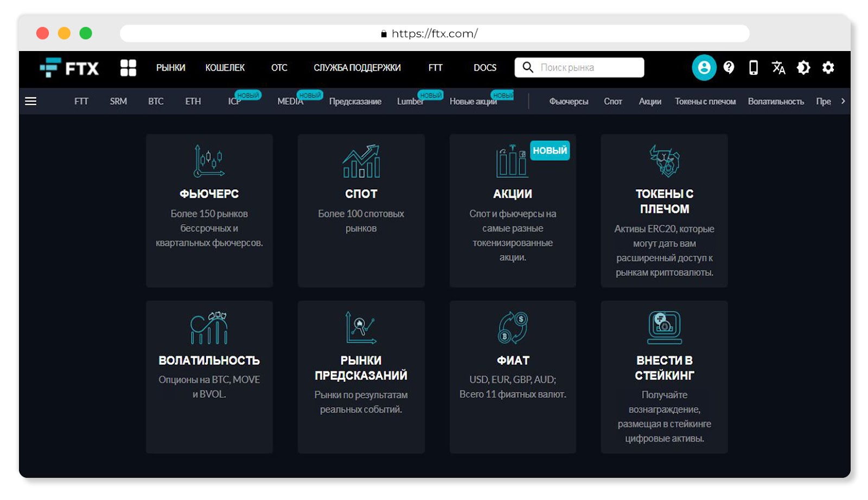Select the SRM market tab

click(118, 101)
